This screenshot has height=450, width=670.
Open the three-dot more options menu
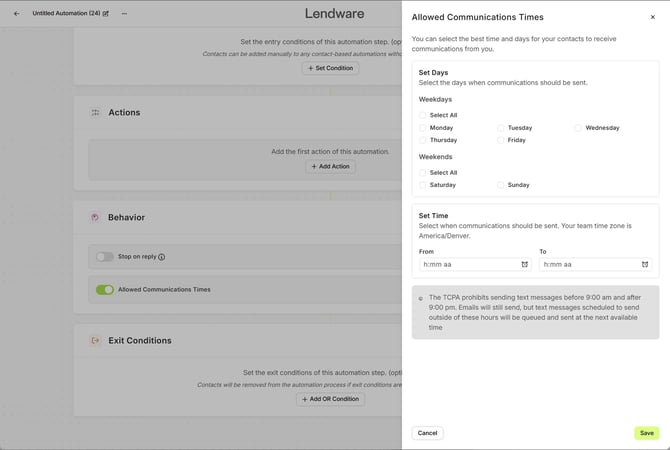tap(124, 14)
